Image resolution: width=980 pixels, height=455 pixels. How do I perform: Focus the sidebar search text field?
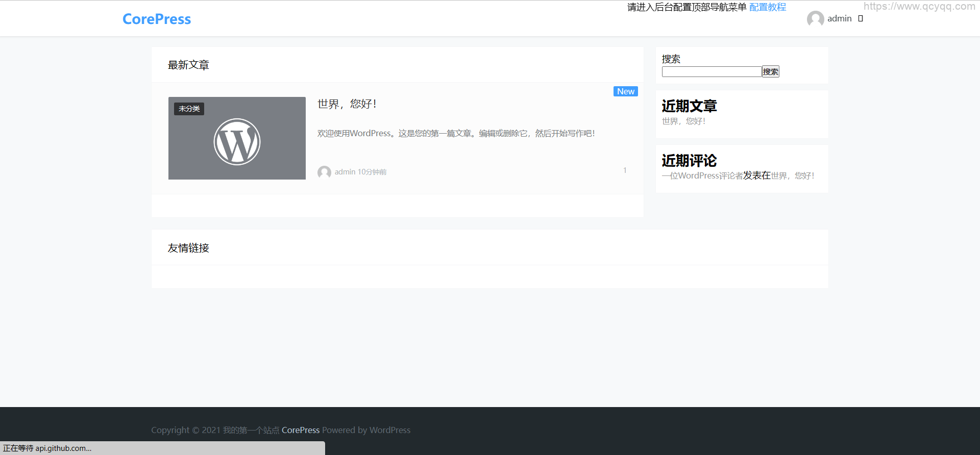tap(712, 72)
